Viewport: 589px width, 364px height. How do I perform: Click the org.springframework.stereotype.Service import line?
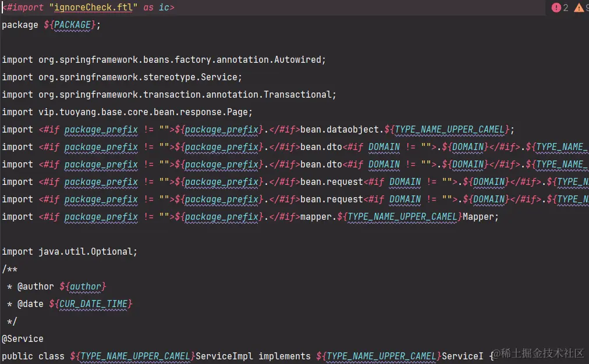[x=122, y=77]
